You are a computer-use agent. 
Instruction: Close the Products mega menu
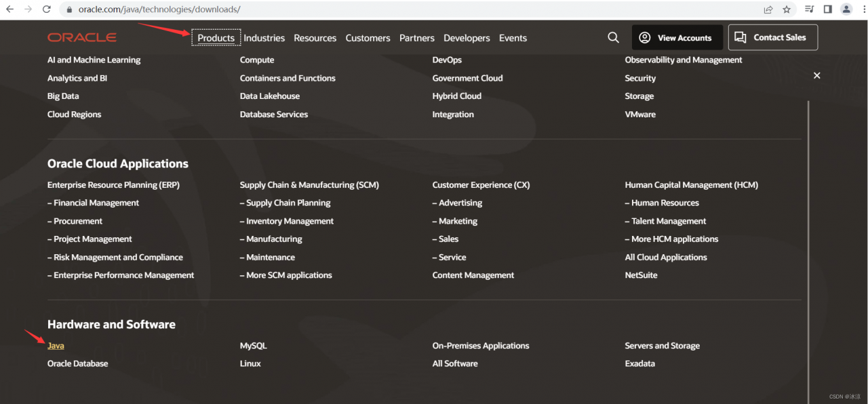pyautogui.click(x=816, y=75)
